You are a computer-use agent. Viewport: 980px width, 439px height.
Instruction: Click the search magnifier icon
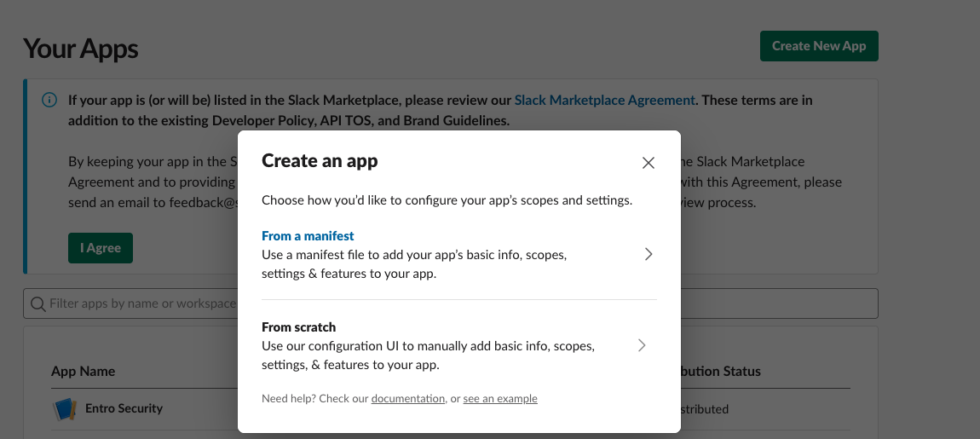[37, 304]
